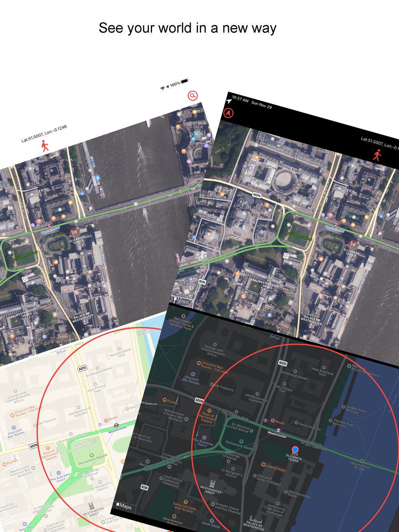Select the Parliament Square label in the dark map

pyautogui.click(x=240, y=445)
